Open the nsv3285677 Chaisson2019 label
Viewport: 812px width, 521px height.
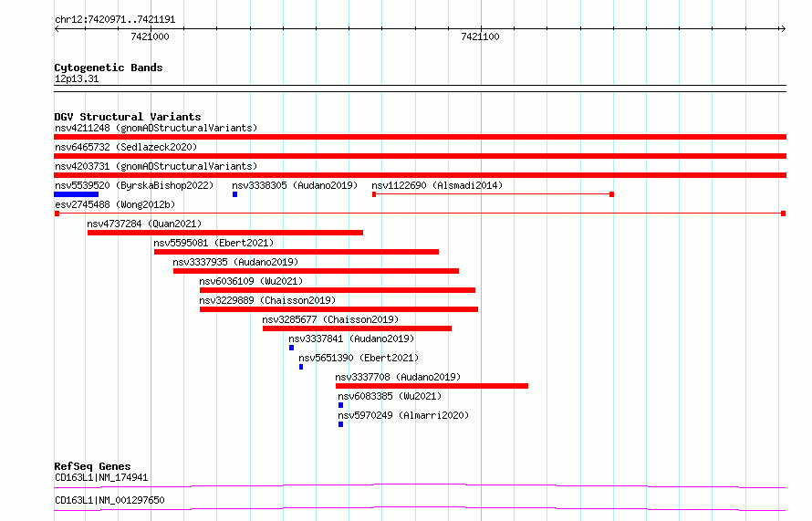pos(330,319)
